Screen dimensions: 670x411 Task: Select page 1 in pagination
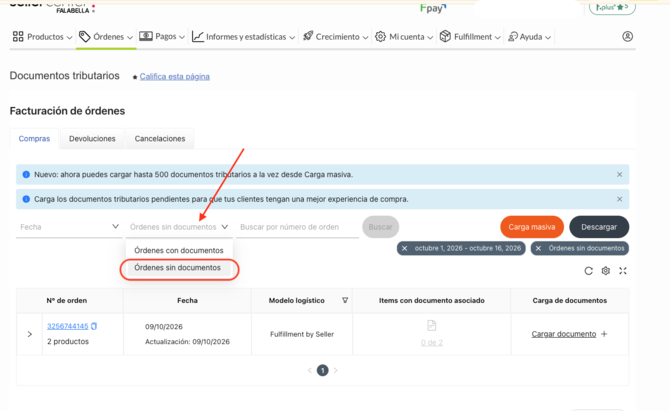323,370
